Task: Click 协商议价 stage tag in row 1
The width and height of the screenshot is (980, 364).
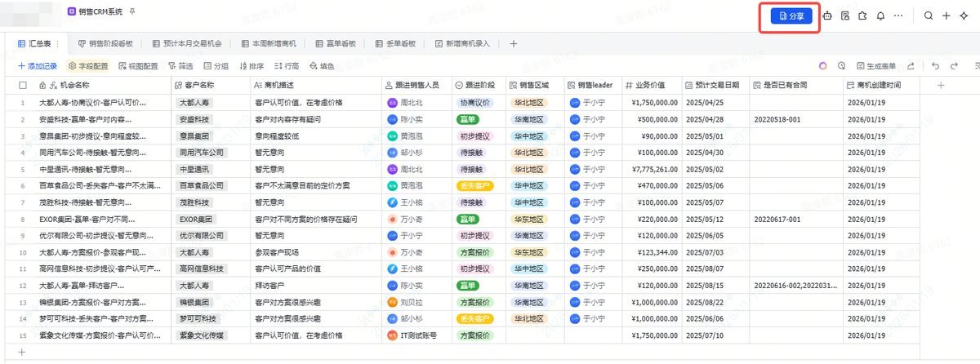Action: [x=474, y=103]
